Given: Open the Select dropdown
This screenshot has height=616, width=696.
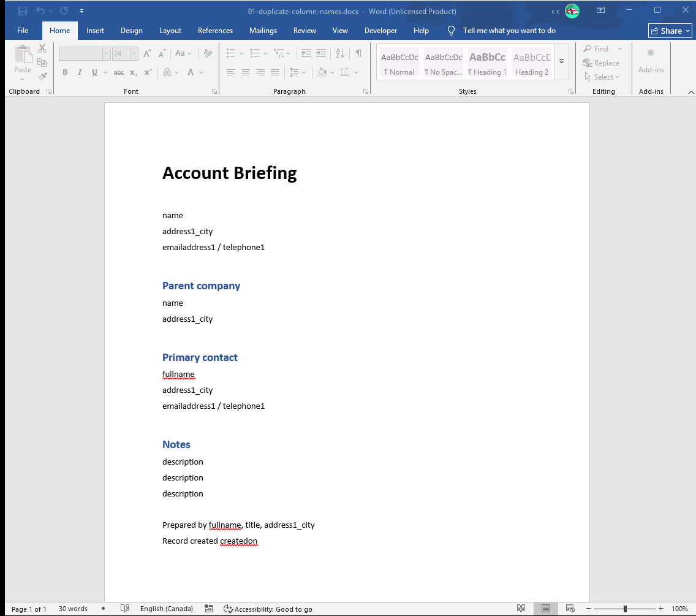Looking at the screenshot, I should pyautogui.click(x=602, y=77).
